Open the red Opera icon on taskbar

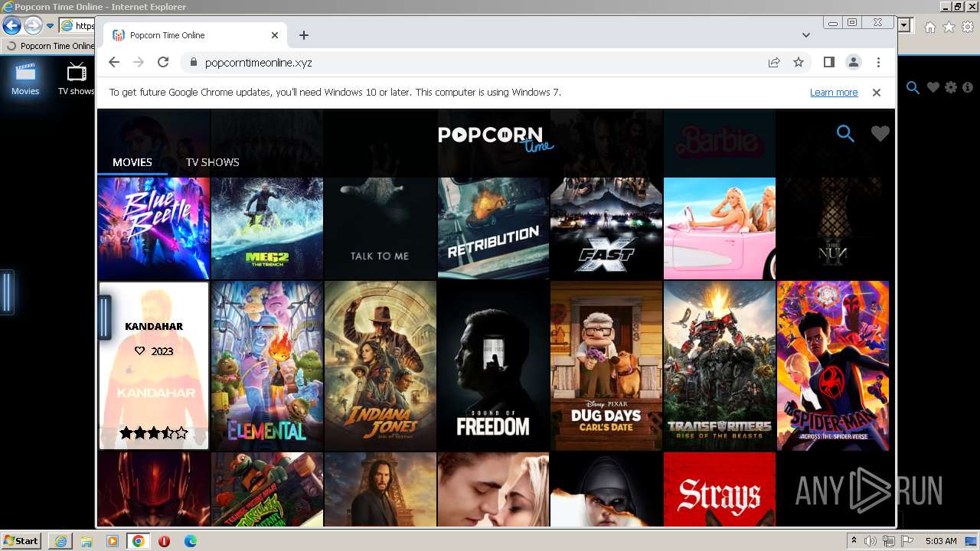tap(164, 541)
